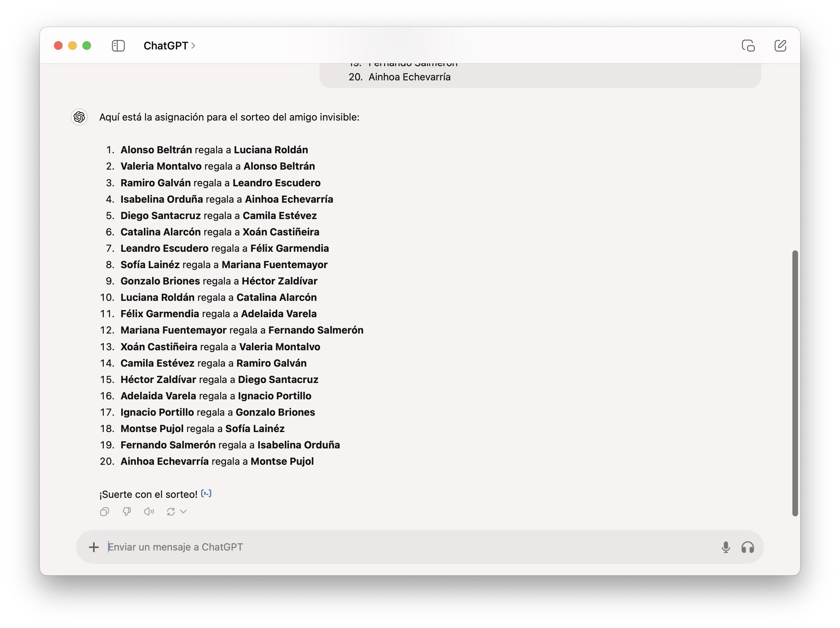The width and height of the screenshot is (840, 628).
Task: View the code analysis link icon
Action: (206, 494)
